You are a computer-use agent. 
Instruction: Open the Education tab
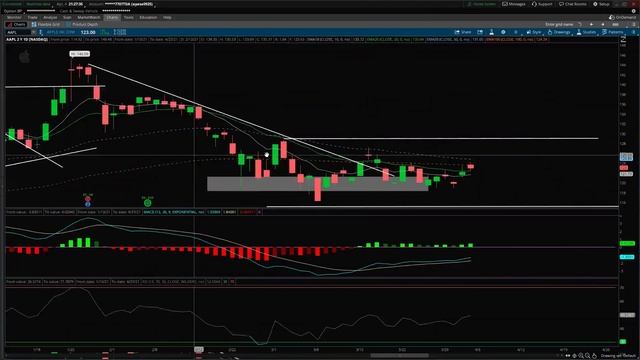148,18
